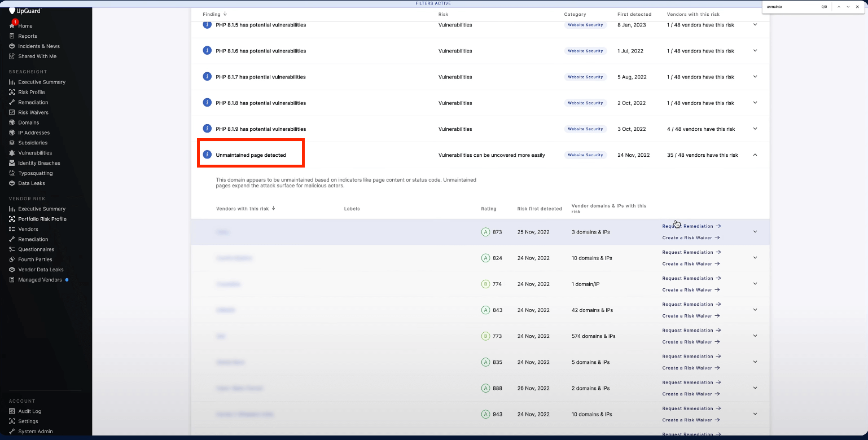The height and width of the screenshot is (440, 868).
Task: Click info icon for PHP 8.1.6 finding
Action: (207, 51)
